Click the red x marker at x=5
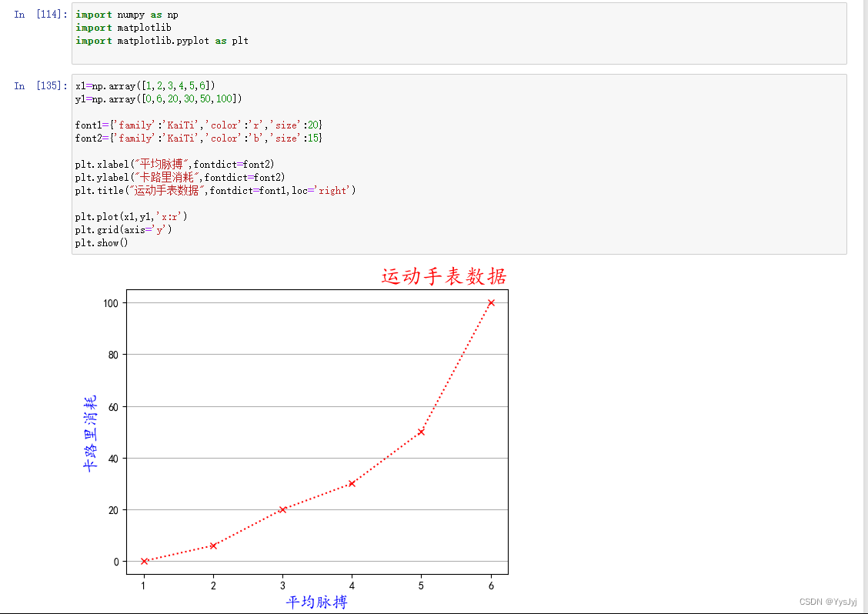The height and width of the screenshot is (614, 868). 421,432
